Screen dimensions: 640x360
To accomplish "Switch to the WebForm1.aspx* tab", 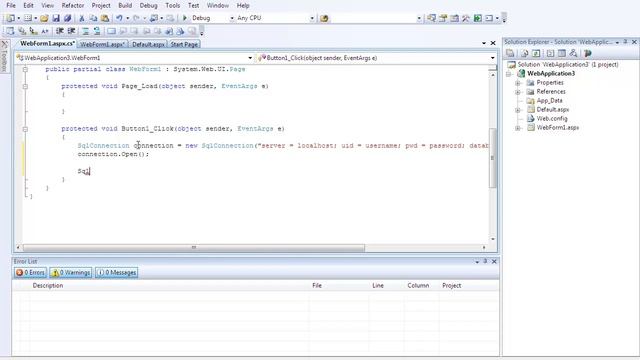I will pos(102,44).
